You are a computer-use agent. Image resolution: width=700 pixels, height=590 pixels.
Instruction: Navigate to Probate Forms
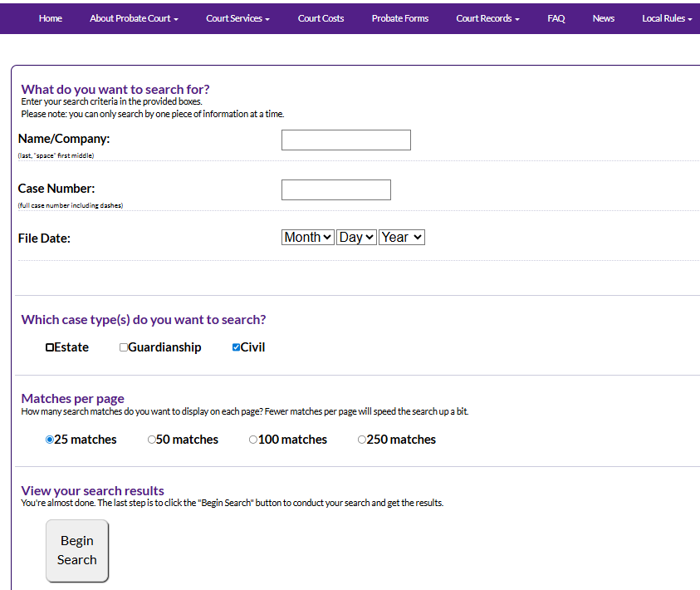400,18
